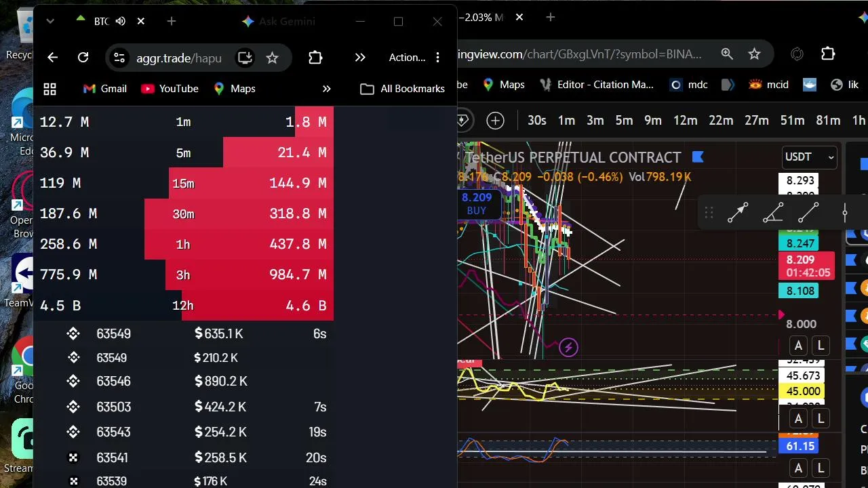Open mcid bookmark
The width and height of the screenshot is (868, 488).
pos(768,85)
